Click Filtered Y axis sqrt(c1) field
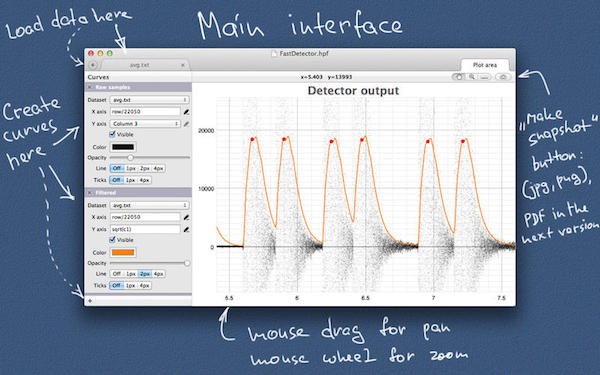This screenshot has height=375, width=600. tap(145, 229)
